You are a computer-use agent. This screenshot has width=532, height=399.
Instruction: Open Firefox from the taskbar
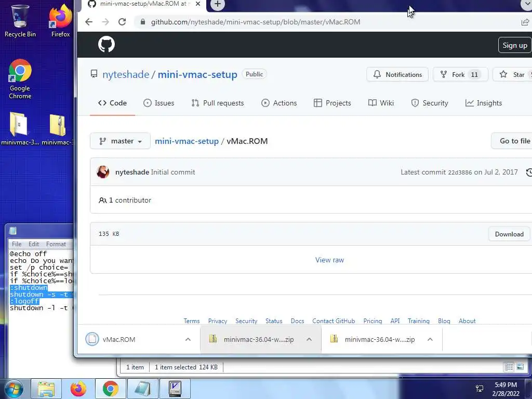tap(78, 389)
